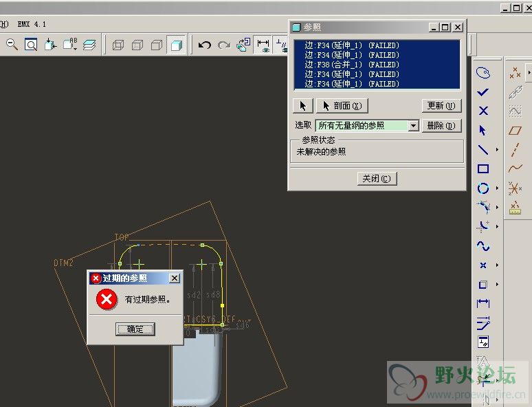Click the TOP datum label in sketch
Viewport: 532px width, 407px height.
pyautogui.click(x=122, y=237)
